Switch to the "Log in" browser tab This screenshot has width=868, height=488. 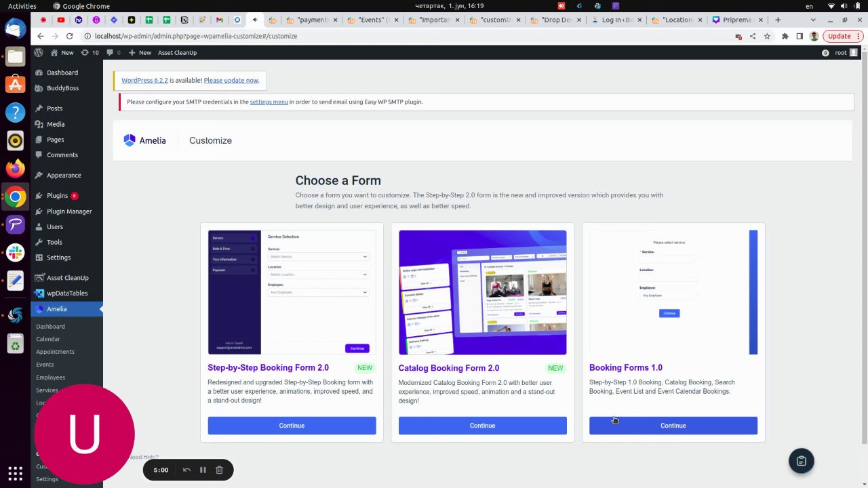pyautogui.click(x=616, y=20)
